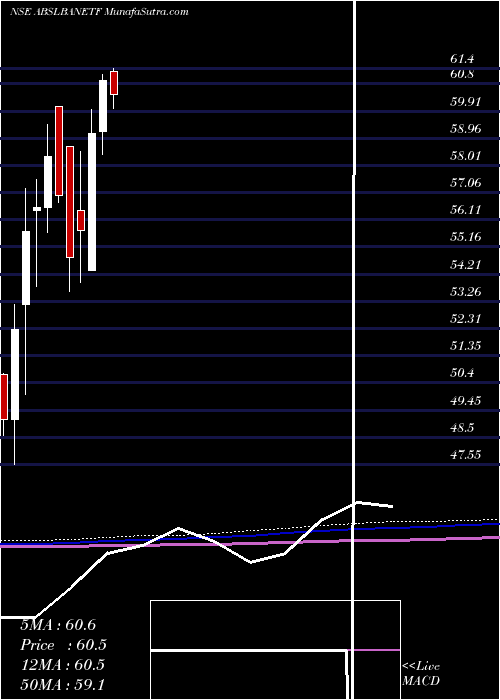500x700 pixels.
Task: Click the 53.26 price axis label
Action: click(x=465, y=292)
